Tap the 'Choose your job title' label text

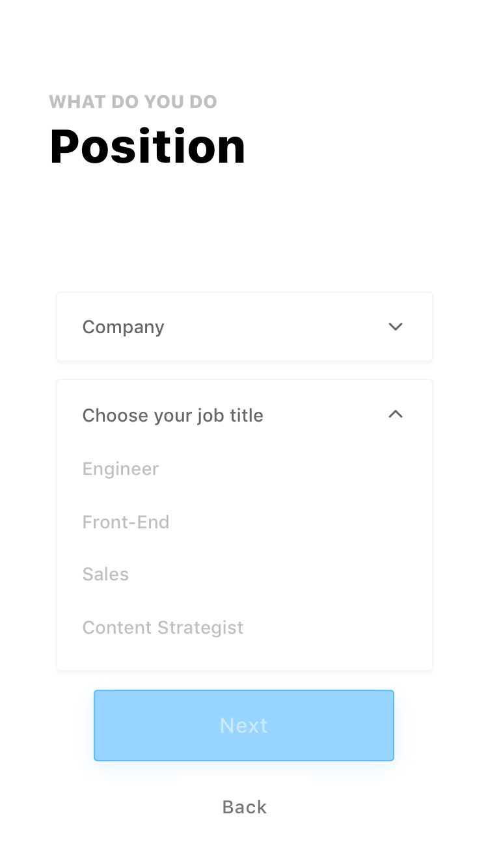(173, 415)
